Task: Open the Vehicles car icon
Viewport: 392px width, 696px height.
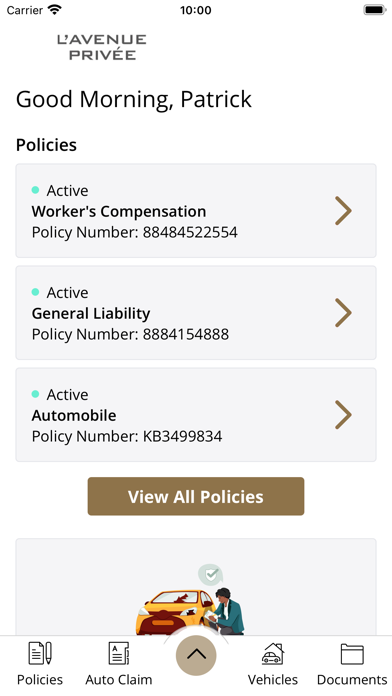Action: click(x=273, y=653)
